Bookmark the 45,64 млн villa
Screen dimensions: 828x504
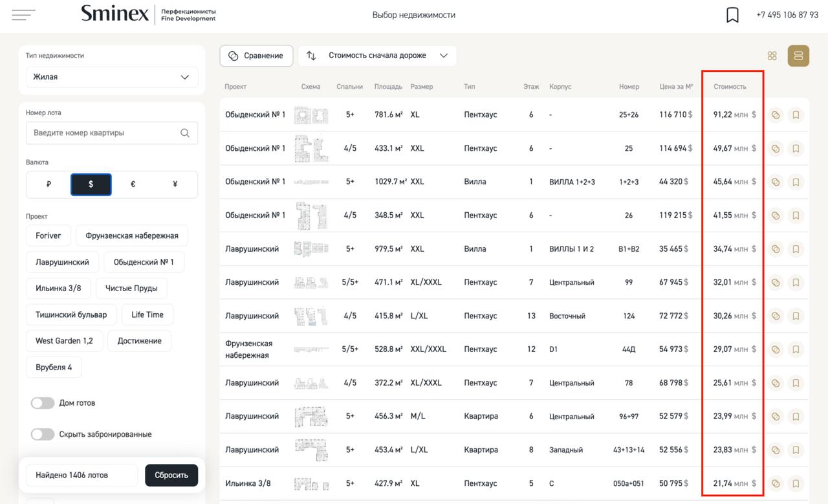coord(796,182)
